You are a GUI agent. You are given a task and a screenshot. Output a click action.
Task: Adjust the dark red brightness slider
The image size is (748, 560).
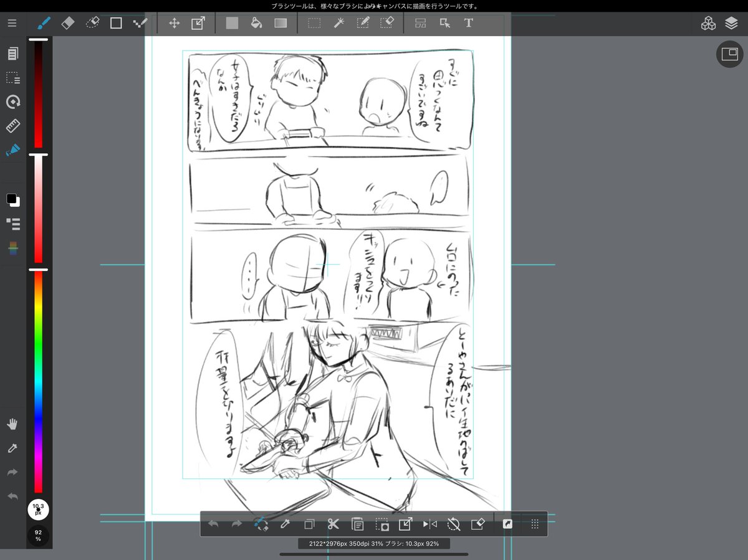[38, 93]
